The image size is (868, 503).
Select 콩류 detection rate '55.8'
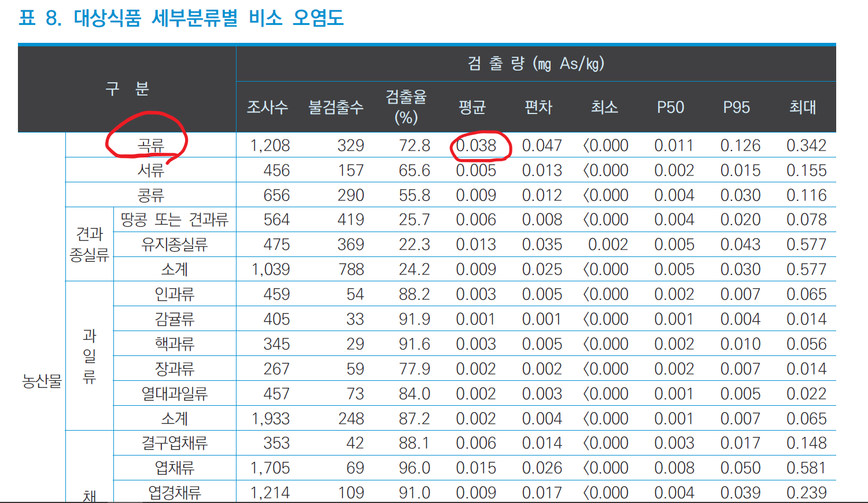415,196
